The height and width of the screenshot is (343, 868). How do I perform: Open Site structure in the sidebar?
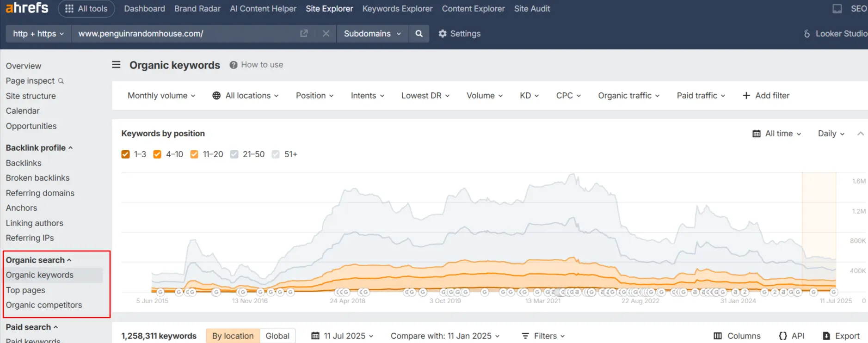[x=31, y=96]
